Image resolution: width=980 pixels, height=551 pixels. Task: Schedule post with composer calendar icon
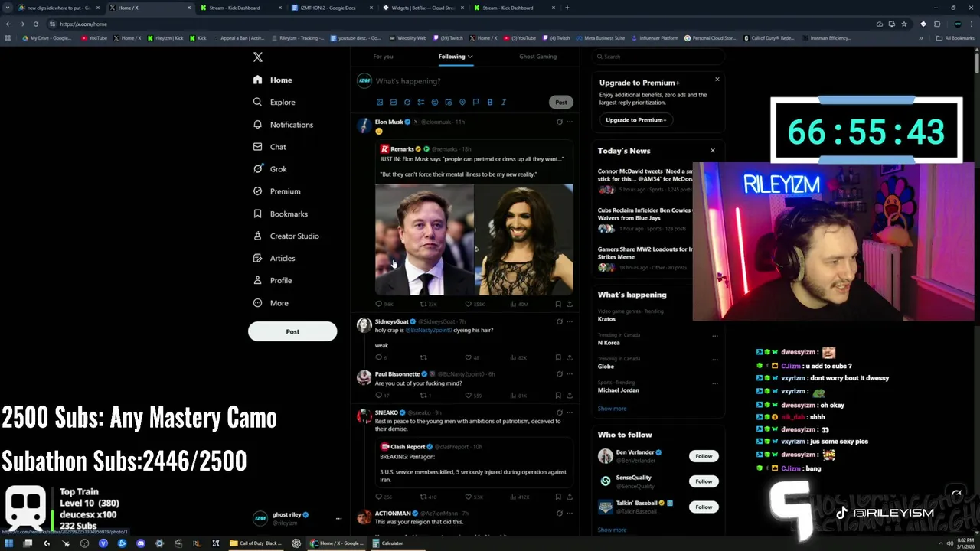449,102
